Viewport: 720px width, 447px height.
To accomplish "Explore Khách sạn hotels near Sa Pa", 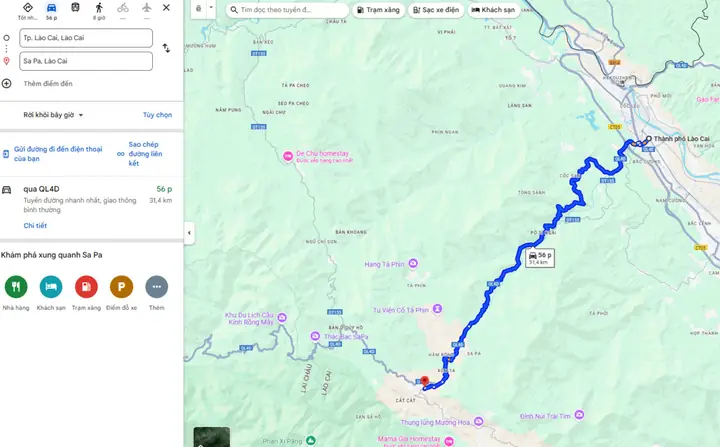I will [51, 287].
